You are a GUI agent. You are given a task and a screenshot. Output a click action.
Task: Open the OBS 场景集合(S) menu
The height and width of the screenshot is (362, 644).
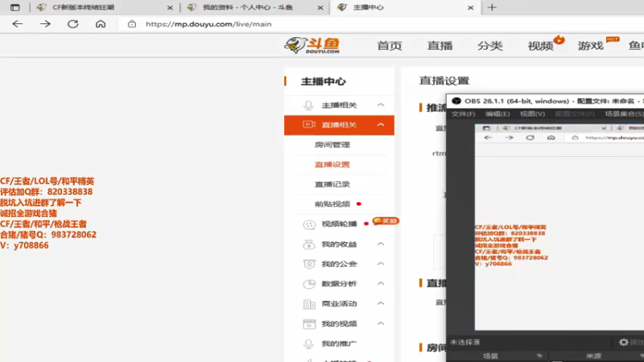point(625,113)
